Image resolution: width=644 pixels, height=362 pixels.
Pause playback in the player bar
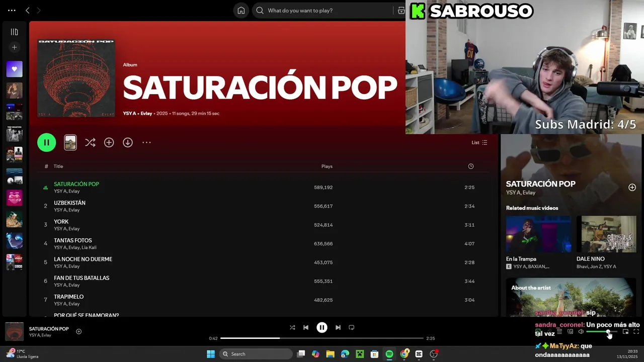(x=322, y=327)
